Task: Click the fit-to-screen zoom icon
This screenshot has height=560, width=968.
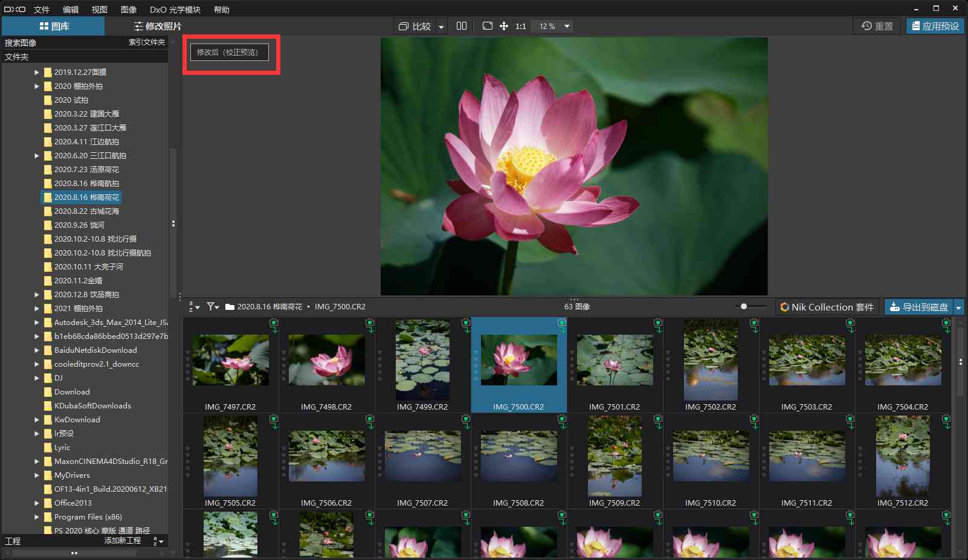Action: click(488, 26)
